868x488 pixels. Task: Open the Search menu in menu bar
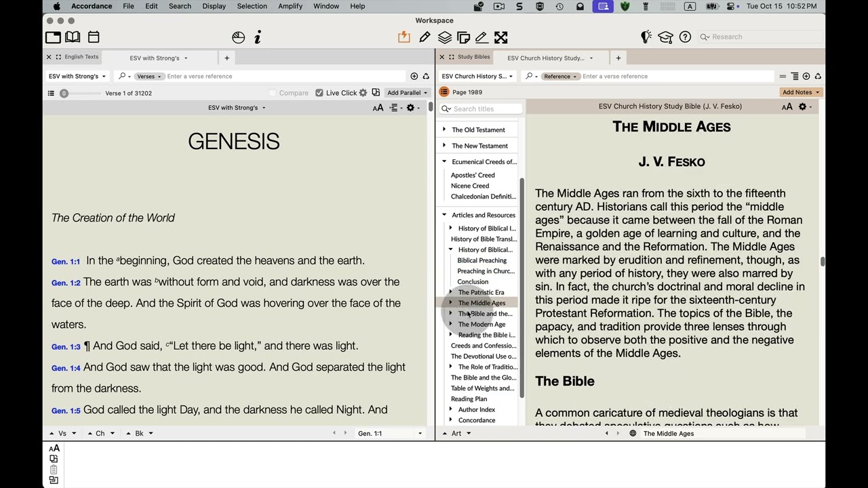180,6
